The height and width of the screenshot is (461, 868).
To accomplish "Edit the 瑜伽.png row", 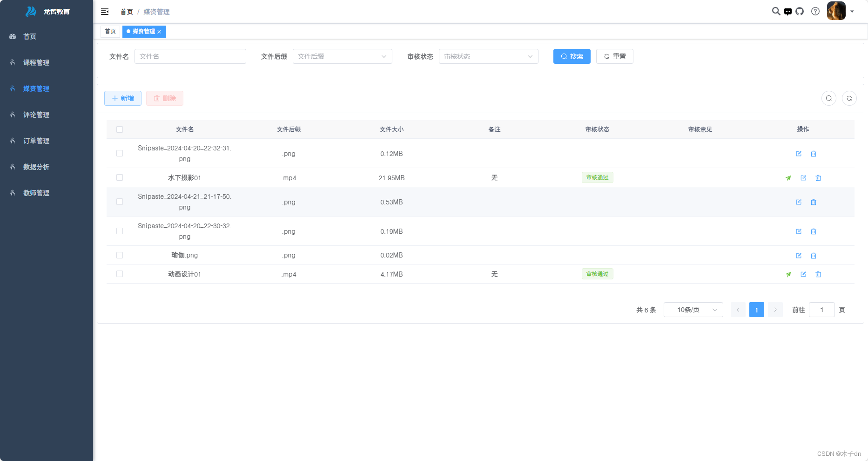I will 799,256.
